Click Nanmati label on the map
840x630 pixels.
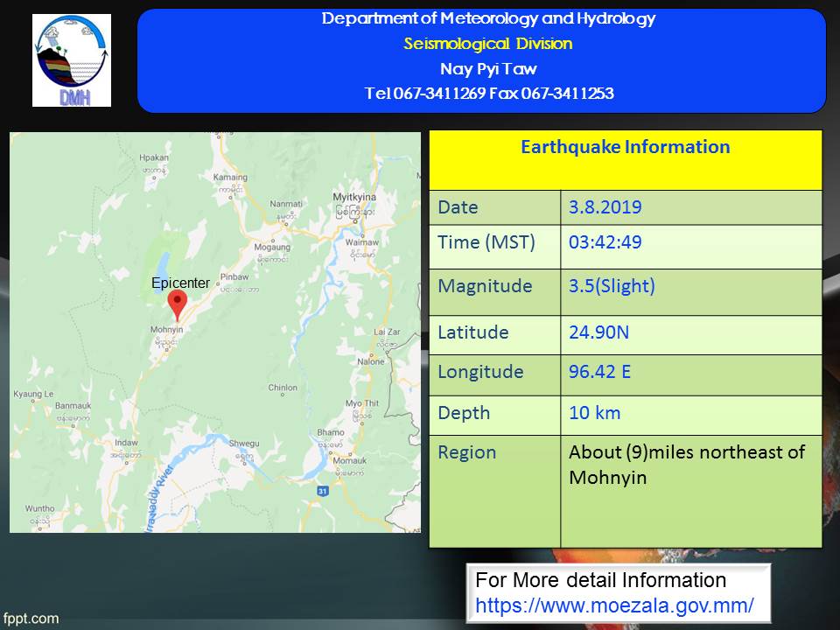[286, 204]
